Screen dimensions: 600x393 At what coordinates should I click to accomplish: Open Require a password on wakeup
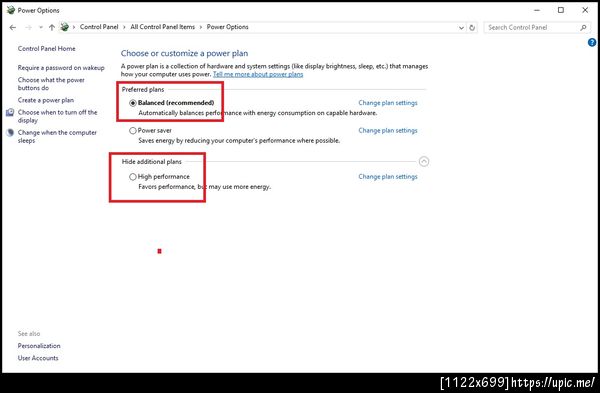coord(61,68)
